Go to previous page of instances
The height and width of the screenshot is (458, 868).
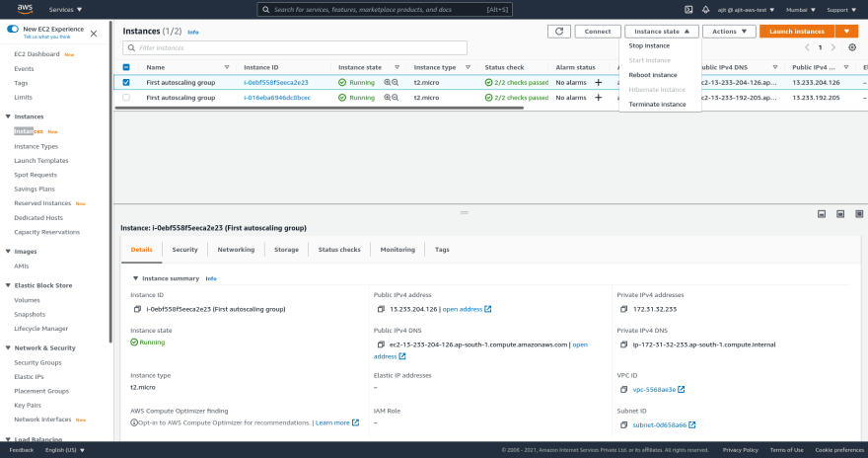(807, 47)
